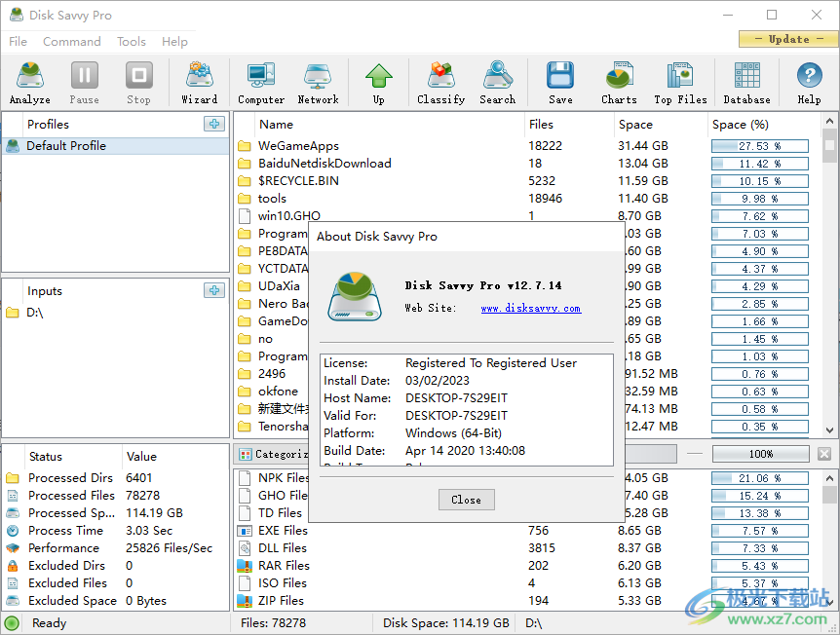Screen dimensions: 840x635
Task: Add a new profile with plus icon
Action: (214, 124)
